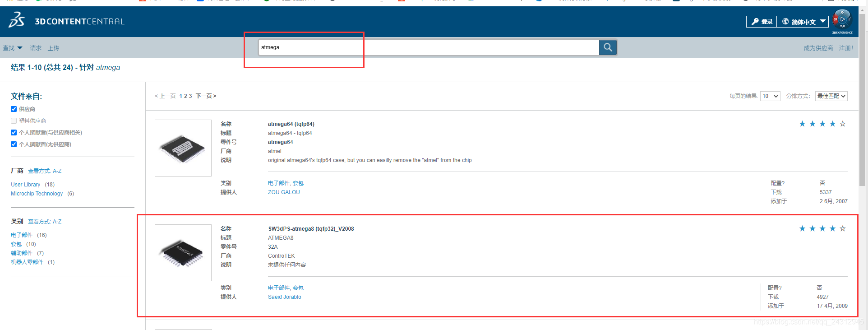Click SW3dPS-atmega8 result's 电子部件, 套包 category link
Viewport: 868px width, 330px height.
(x=286, y=288)
